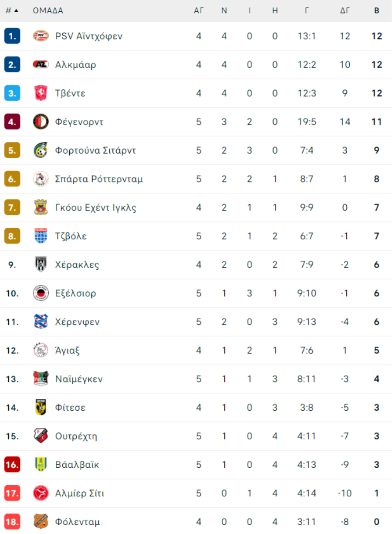
Task: Open the Γκόου Εχέντ Ιγκλς team link
Action: [x=96, y=208]
